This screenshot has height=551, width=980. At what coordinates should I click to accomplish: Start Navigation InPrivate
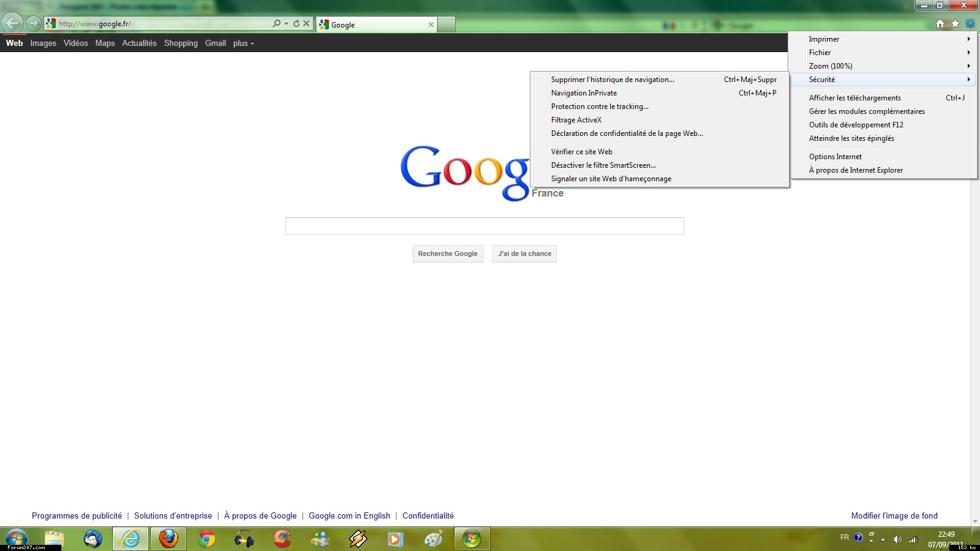tap(660, 93)
